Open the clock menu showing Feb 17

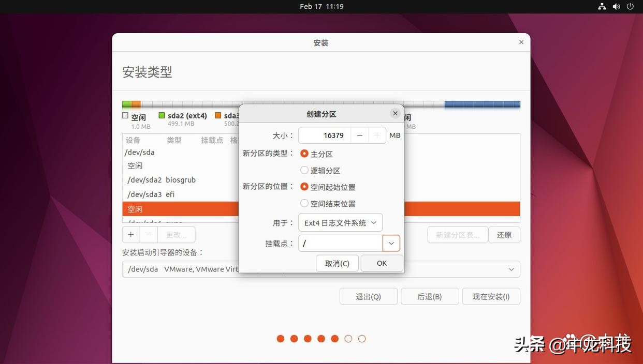(321, 6)
